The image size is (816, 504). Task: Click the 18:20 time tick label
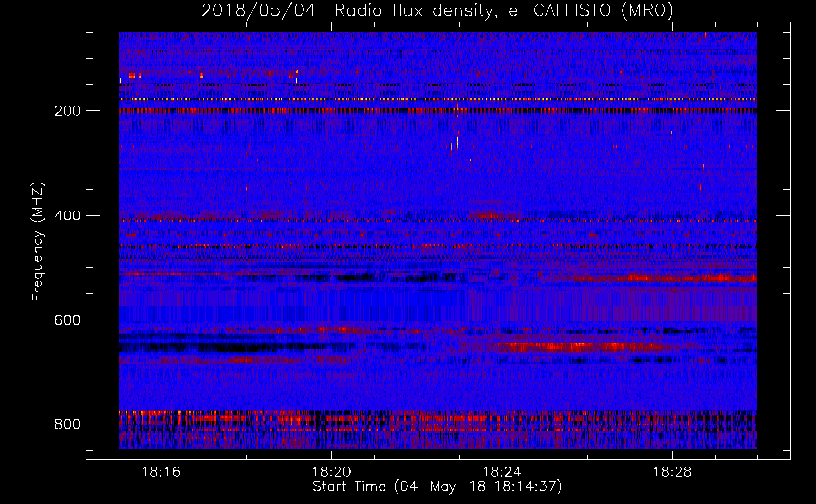click(x=331, y=472)
